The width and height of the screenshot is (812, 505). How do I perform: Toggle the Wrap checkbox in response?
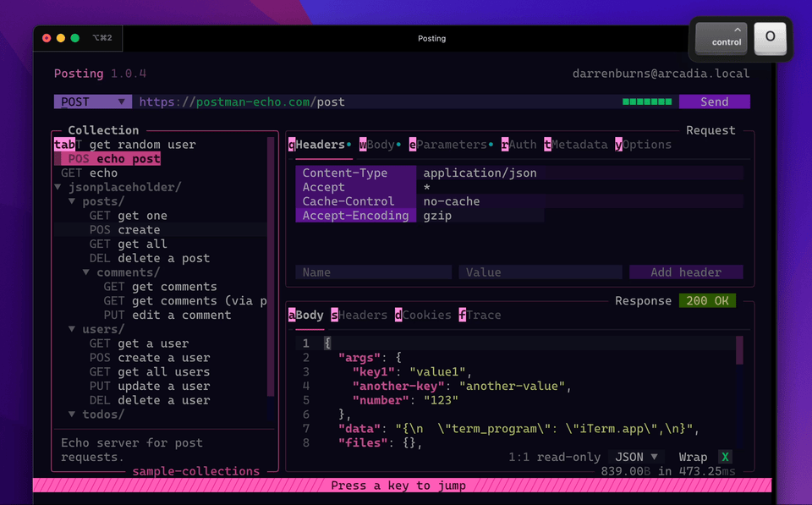point(724,457)
